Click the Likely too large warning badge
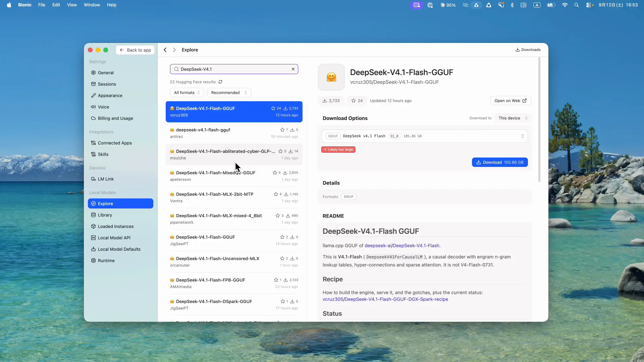Screen dimensions: 644x362 pos(338,149)
